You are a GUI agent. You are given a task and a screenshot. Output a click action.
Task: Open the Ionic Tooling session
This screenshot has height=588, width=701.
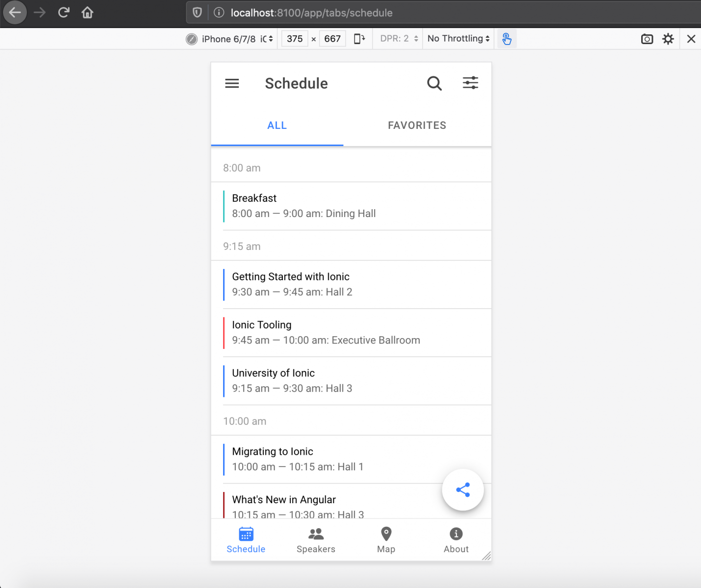(351, 333)
